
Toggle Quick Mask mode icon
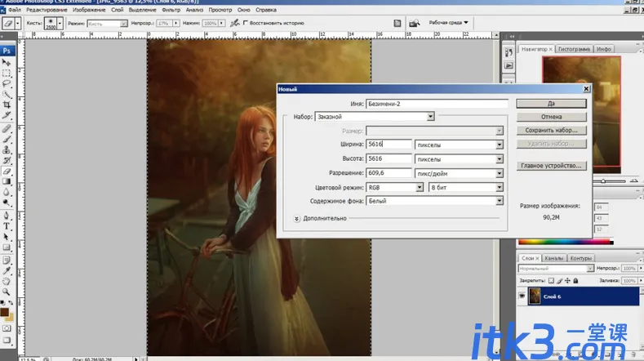(7, 328)
